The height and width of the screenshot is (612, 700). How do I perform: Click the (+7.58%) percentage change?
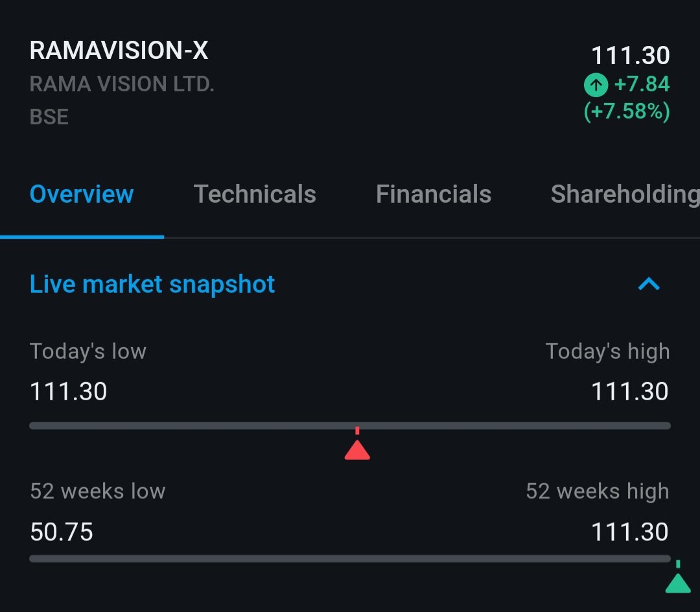(627, 111)
